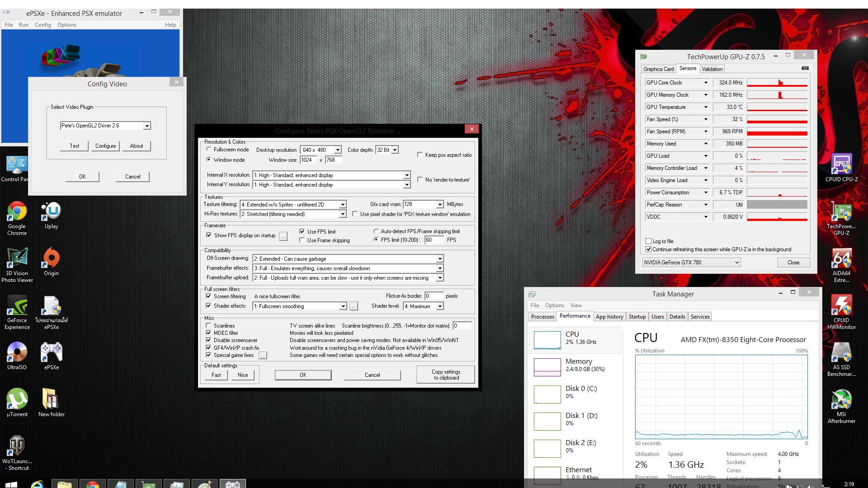
Task: Click the Copy settings to clipboard button
Action: [x=445, y=375]
